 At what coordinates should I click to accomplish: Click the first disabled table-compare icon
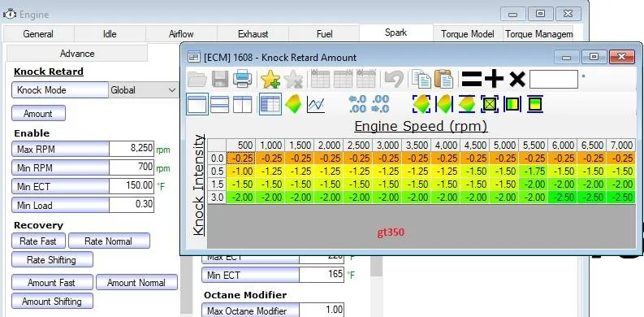click(x=320, y=79)
